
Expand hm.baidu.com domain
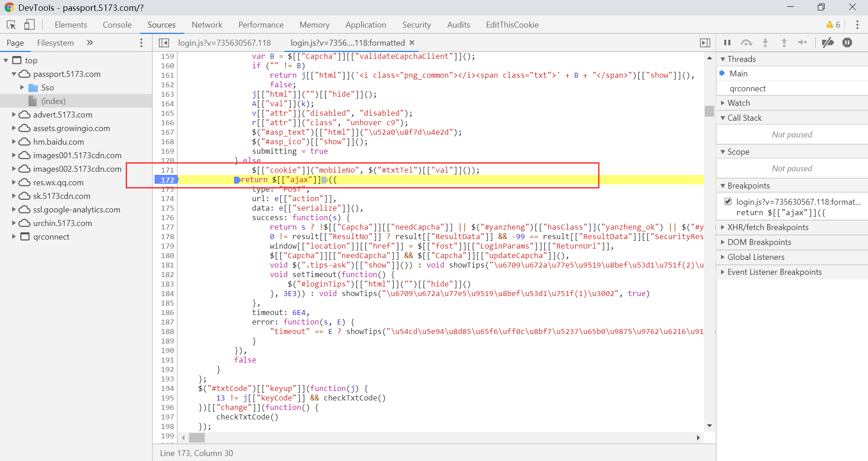(14, 142)
